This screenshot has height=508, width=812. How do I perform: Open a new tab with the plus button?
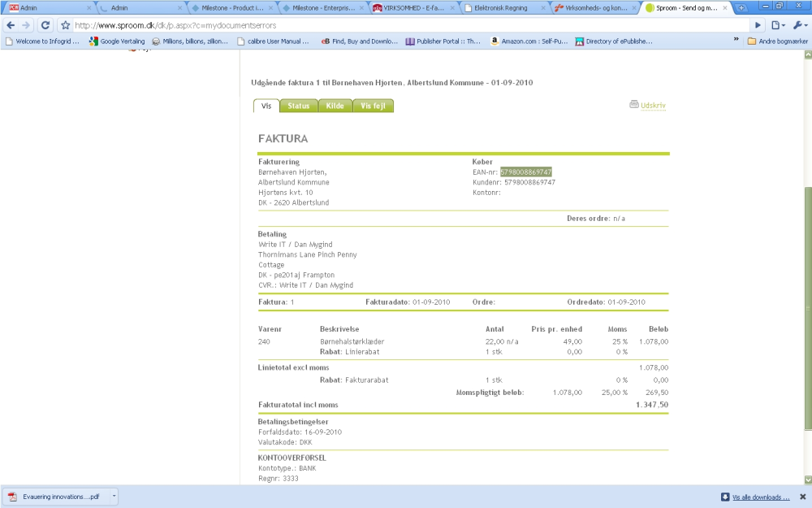click(741, 8)
